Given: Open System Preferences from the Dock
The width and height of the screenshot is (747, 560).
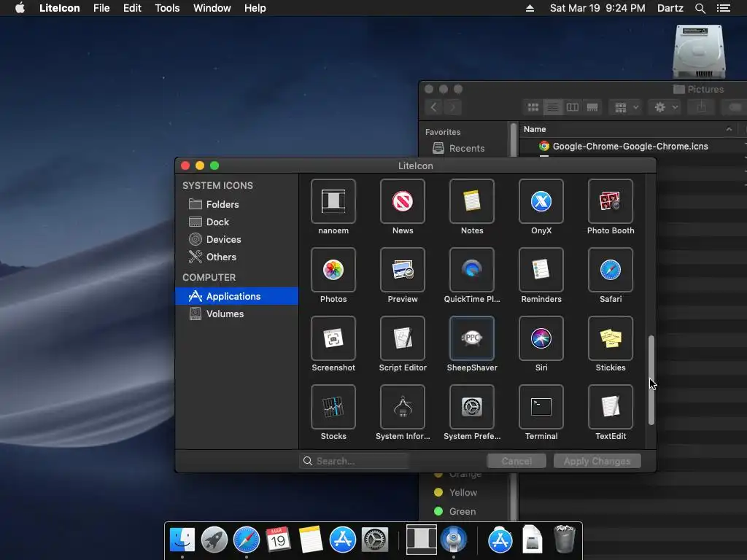Looking at the screenshot, I should (375, 540).
